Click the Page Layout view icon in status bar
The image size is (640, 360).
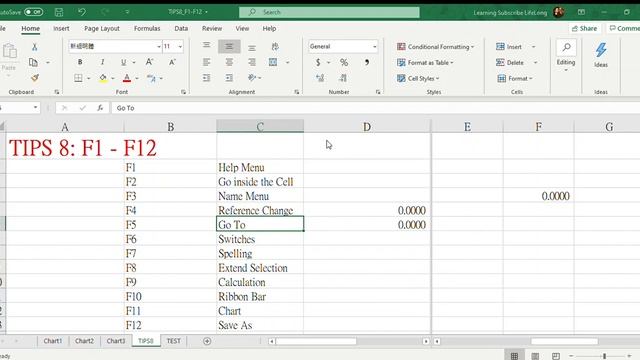(535, 356)
